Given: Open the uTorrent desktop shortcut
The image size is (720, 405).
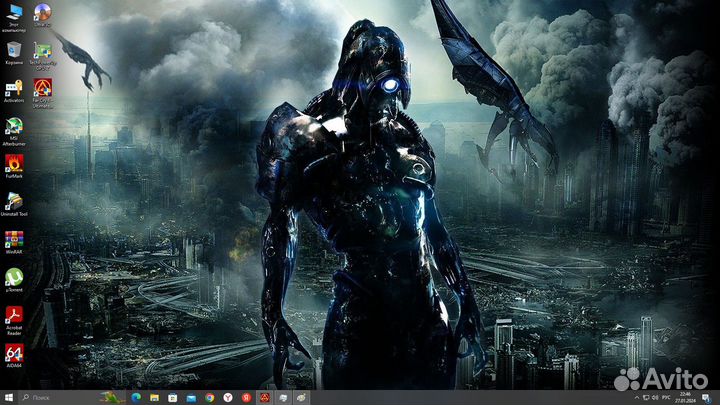Looking at the screenshot, I should click(x=14, y=280).
